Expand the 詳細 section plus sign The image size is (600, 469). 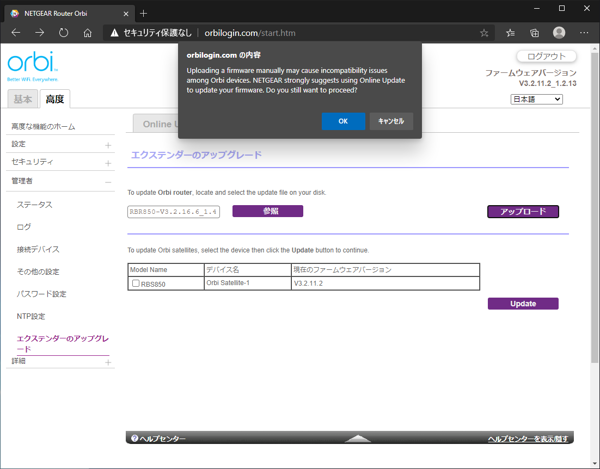[x=108, y=362]
